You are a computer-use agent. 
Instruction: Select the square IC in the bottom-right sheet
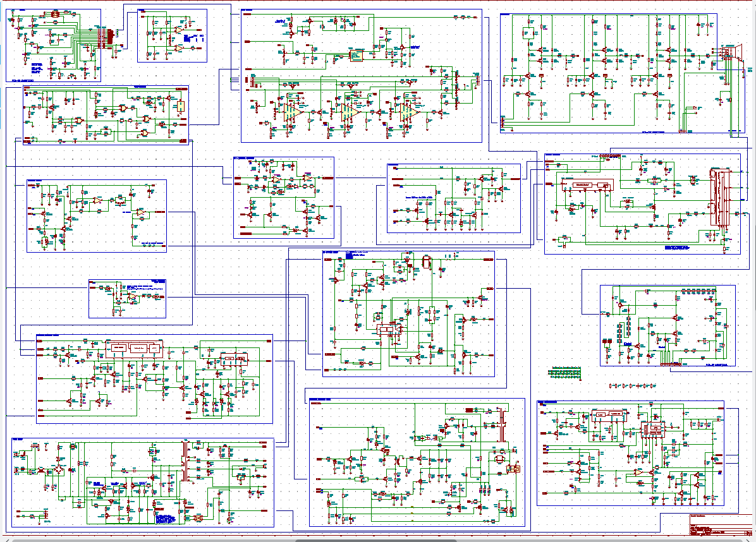pos(654,429)
